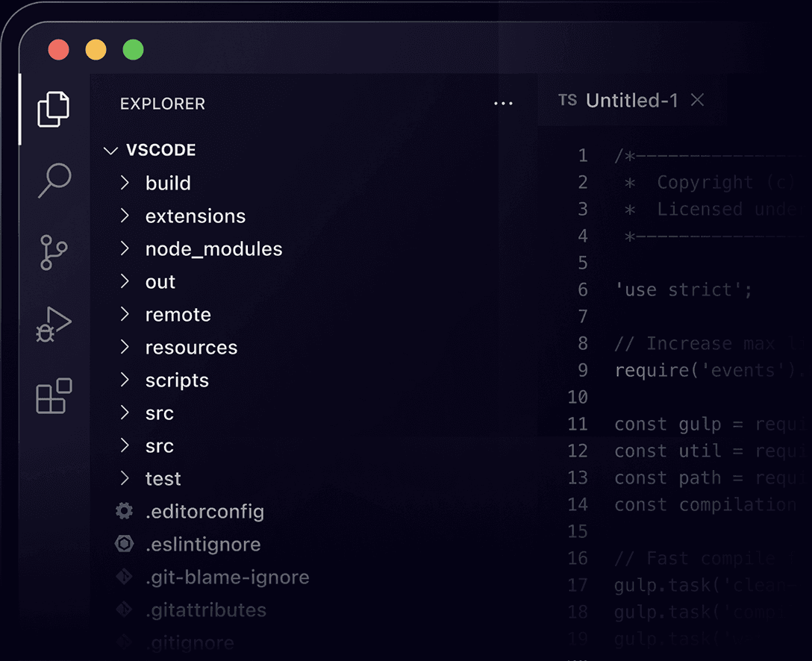Viewport: 812px width, 661px height.
Task: Click the Explorer more actions ellipsis
Action: (504, 104)
